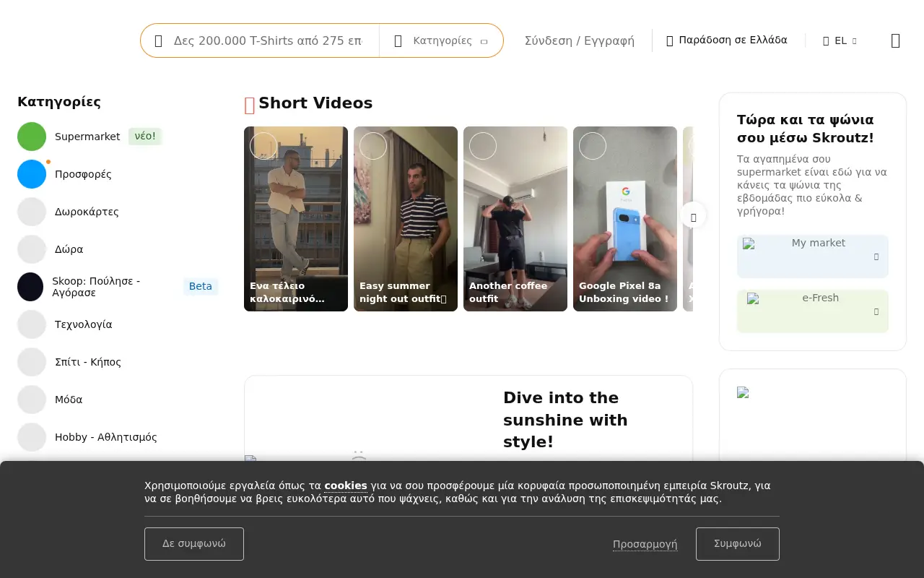Click the header icon right of EL

896,40
